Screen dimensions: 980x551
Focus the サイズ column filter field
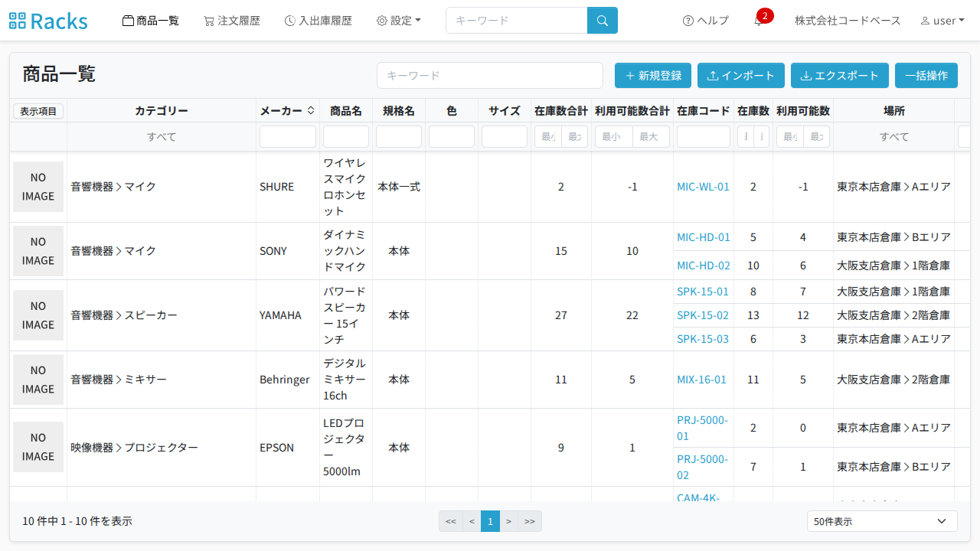click(505, 137)
